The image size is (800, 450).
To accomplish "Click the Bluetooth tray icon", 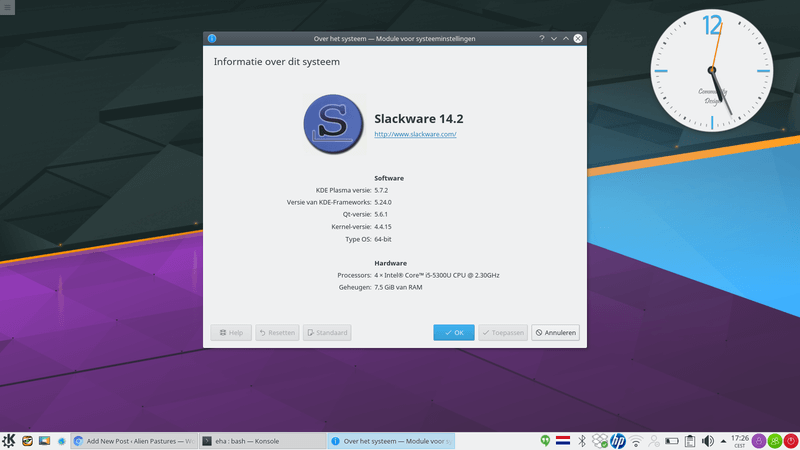I will 582,440.
